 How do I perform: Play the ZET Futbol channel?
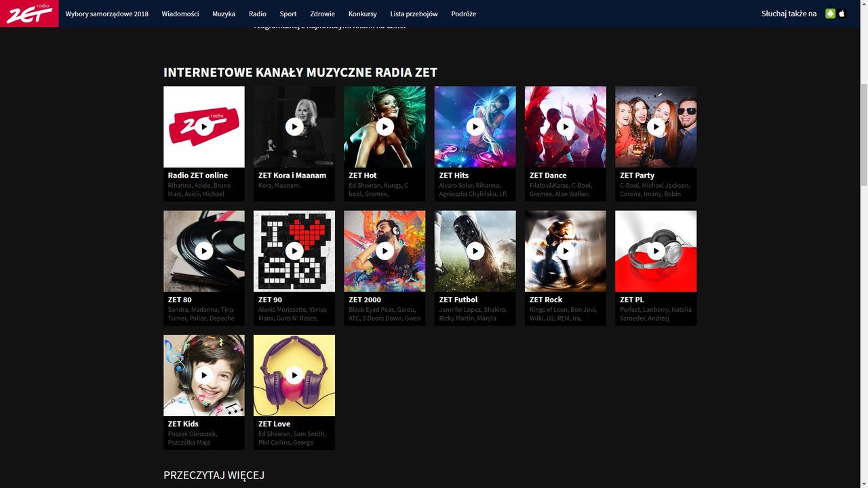click(475, 251)
